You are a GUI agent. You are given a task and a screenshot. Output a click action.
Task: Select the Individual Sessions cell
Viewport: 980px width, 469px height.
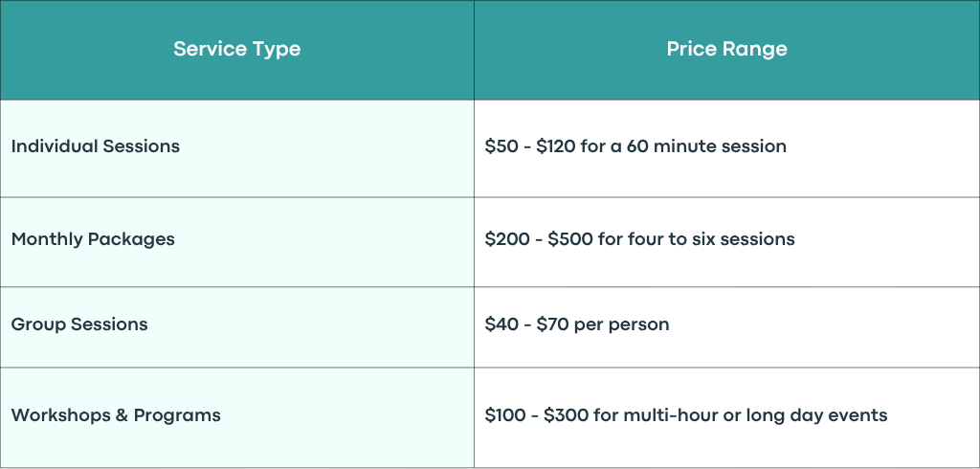(237, 148)
